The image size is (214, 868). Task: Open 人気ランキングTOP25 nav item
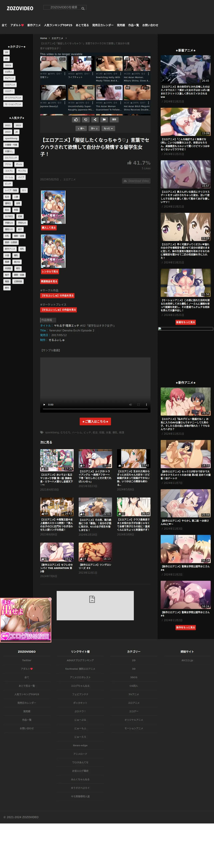point(58,25)
